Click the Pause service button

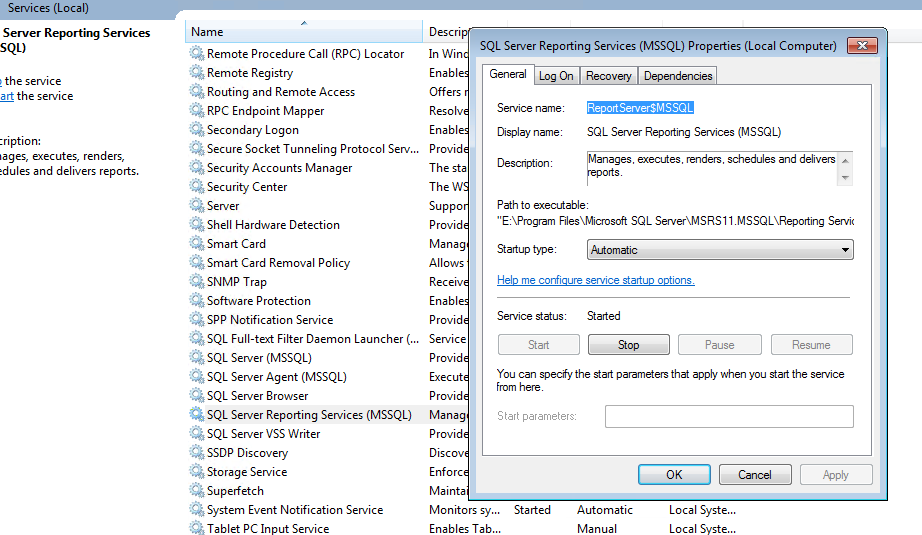pyautogui.click(x=720, y=345)
